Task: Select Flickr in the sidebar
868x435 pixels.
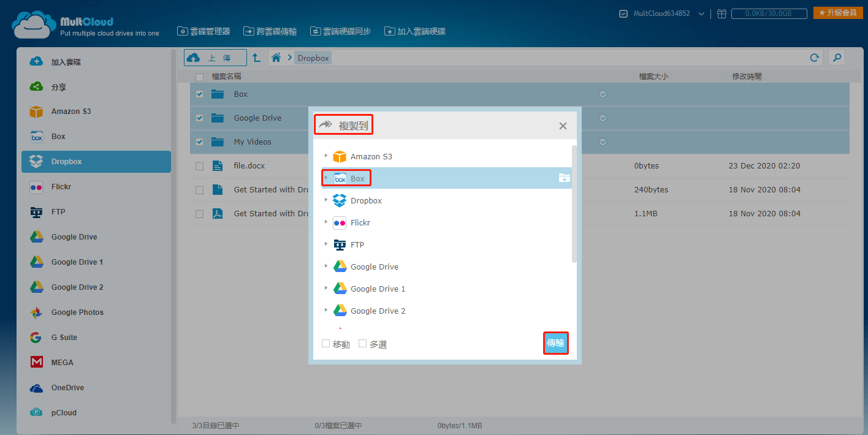Action: [x=96, y=187]
